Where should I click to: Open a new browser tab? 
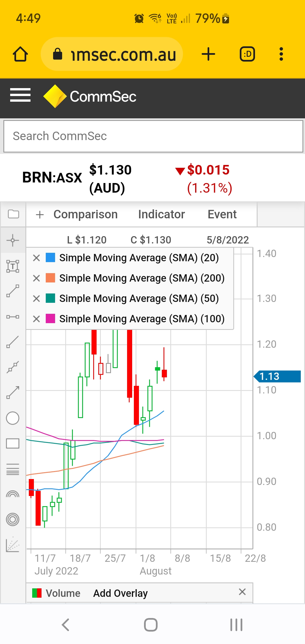pos(208,54)
